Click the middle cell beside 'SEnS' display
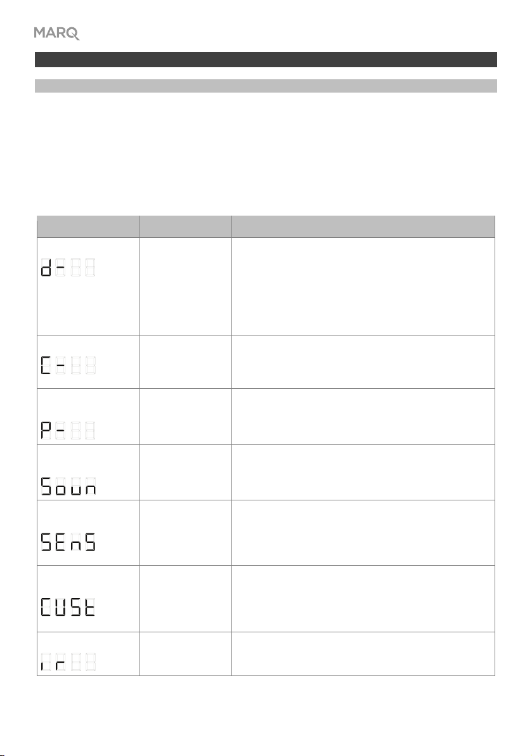Viewport: 532px width, 756px height. [185, 533]
